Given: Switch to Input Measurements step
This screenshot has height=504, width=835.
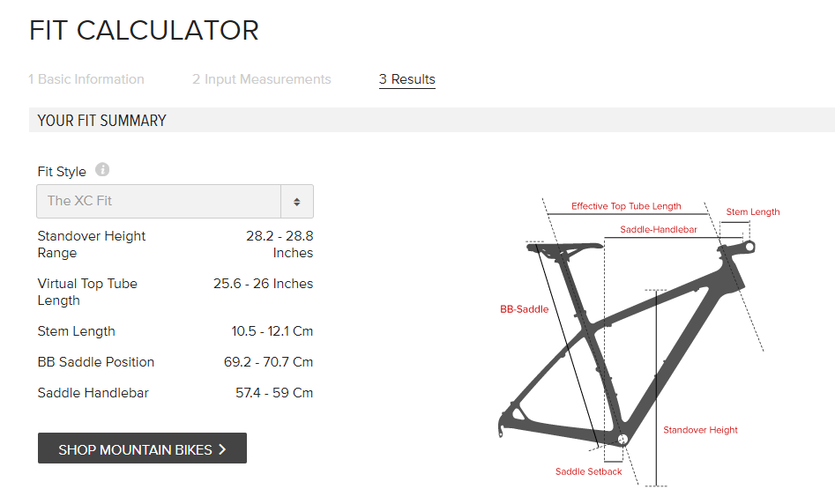Looking at the screenshot, I should (x=262, y=79).
